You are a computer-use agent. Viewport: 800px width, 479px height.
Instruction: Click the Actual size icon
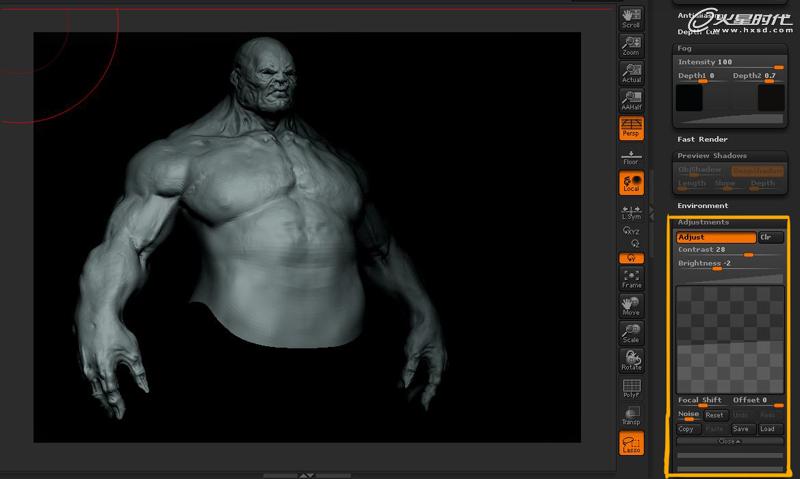631,73
